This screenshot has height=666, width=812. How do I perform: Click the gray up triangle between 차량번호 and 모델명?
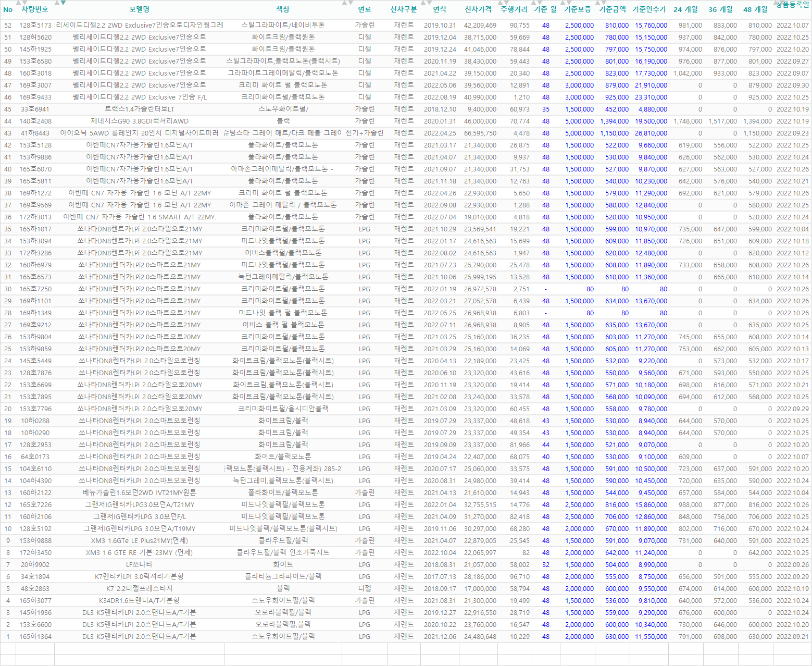pos(57,3)
